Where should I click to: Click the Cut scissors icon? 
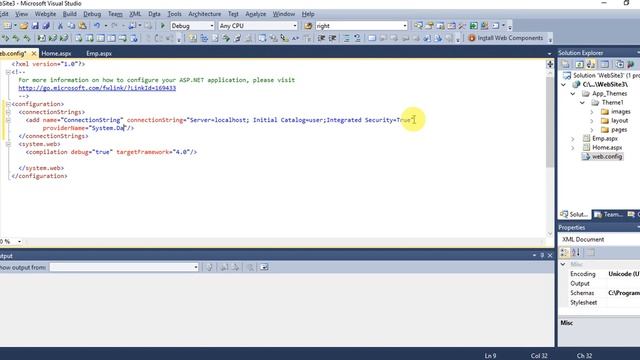(60, 26)
